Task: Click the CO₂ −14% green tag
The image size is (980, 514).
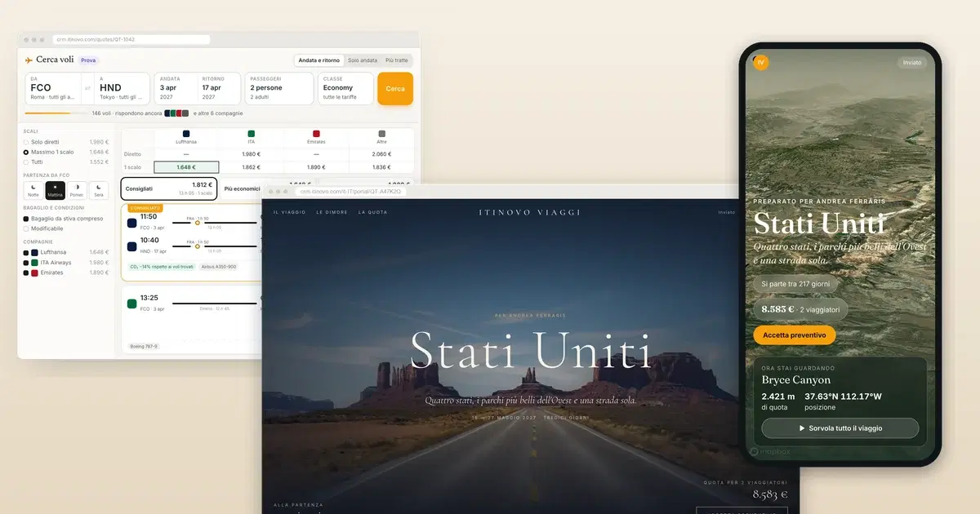Action: coord(161,267)
